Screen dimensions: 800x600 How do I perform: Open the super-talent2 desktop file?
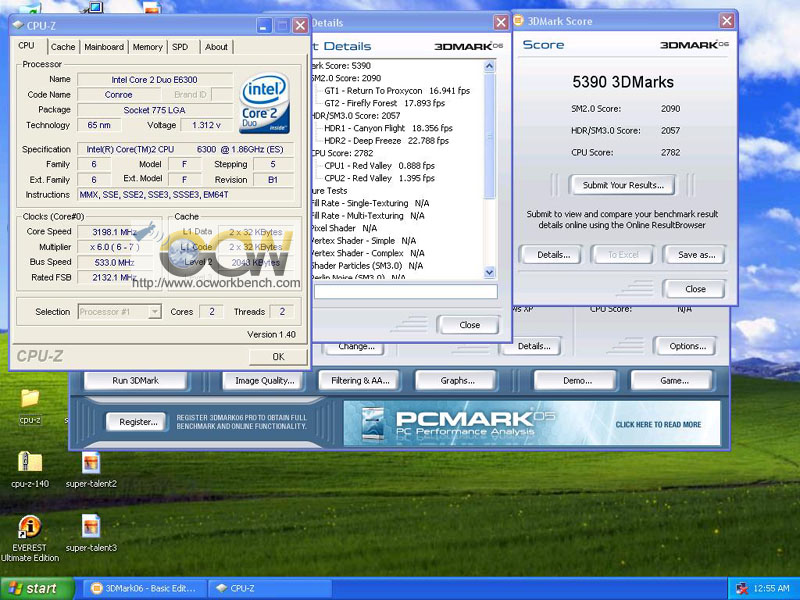coord(91,469)
